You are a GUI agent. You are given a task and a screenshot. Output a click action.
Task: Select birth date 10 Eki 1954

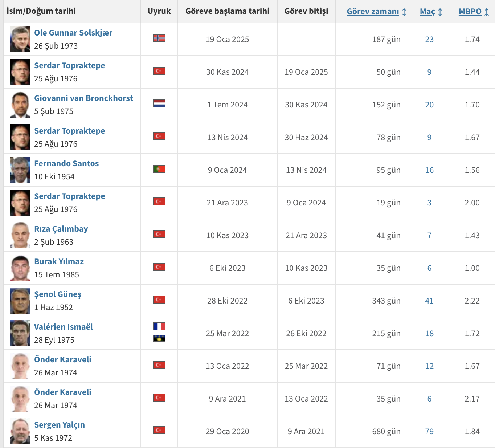coord(54,176)
